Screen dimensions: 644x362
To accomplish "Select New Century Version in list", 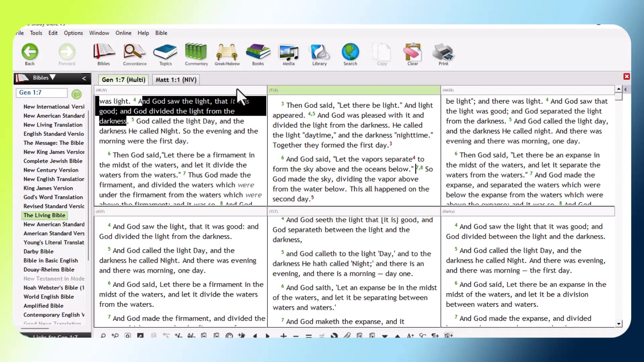I will pyautogui.click(x=51, y=170).
